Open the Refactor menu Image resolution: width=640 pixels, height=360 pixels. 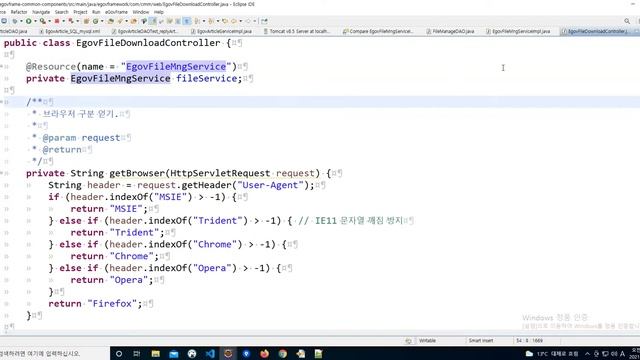coord(19,12)
